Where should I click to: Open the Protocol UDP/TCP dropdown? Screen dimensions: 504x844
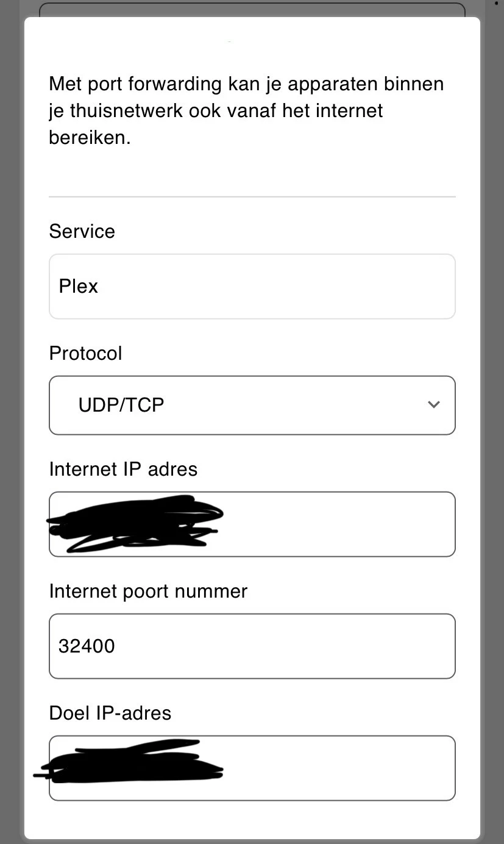(x=252, y=406)
